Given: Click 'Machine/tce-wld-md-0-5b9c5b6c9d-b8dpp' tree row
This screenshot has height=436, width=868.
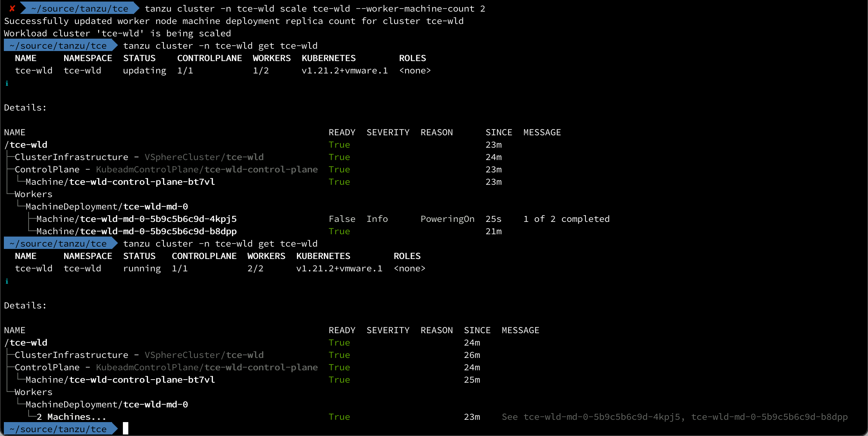Looking at the screenshot, I should [x=136, y=232].
